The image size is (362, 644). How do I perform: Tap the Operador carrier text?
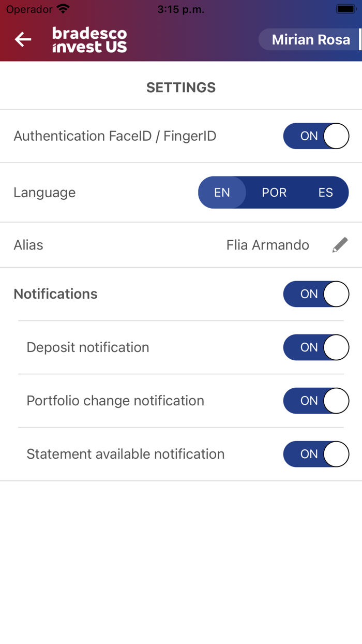pos(29,9)
